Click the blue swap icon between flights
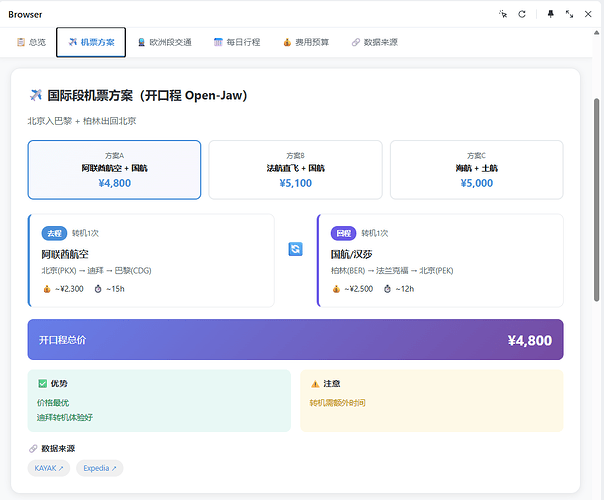604x500 pixels. click(x=295, y=249)
